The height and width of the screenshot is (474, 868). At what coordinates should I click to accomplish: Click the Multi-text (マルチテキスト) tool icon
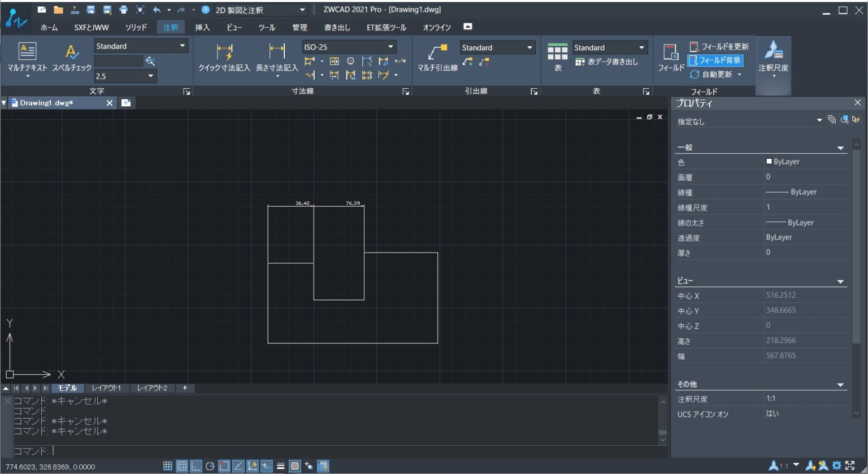tap(27, 51)
